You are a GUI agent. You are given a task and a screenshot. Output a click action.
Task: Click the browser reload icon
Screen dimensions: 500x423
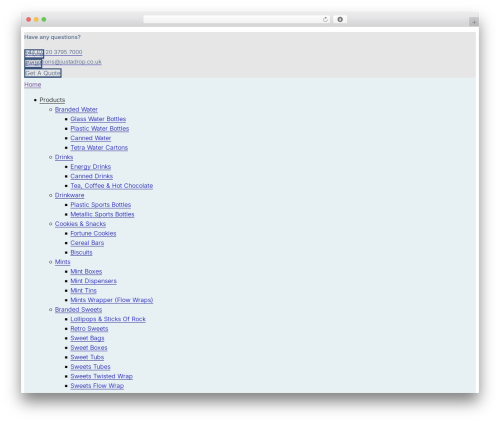click(x=325, y=20)
